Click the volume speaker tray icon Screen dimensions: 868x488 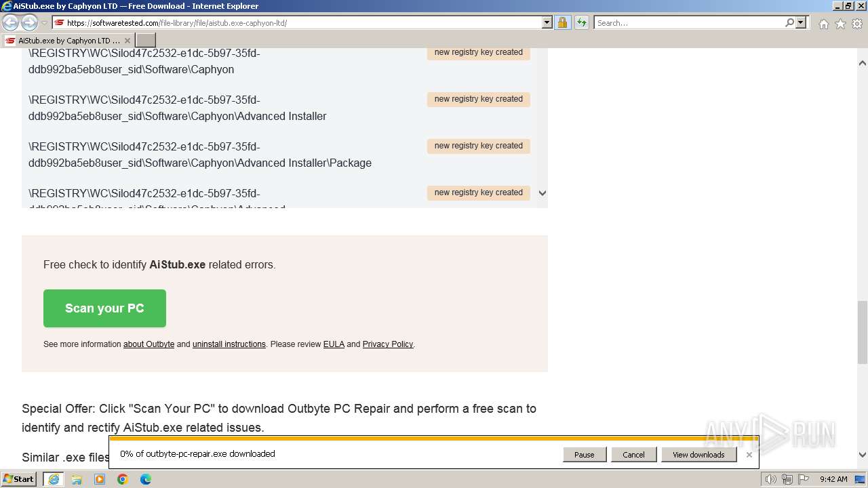coord(771,479)
